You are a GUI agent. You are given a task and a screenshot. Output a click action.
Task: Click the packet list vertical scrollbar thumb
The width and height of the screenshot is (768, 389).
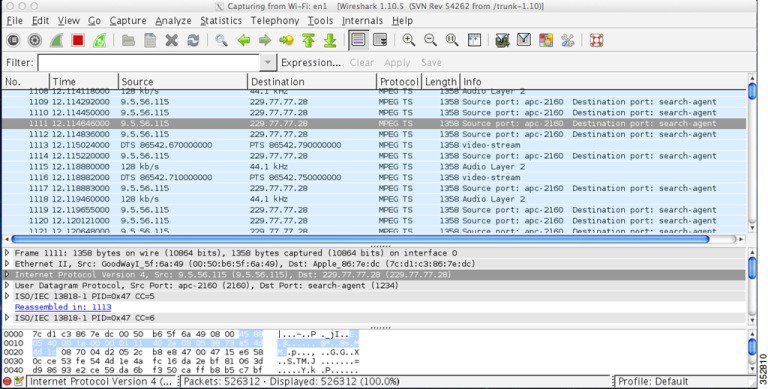(x=752, y=91)
